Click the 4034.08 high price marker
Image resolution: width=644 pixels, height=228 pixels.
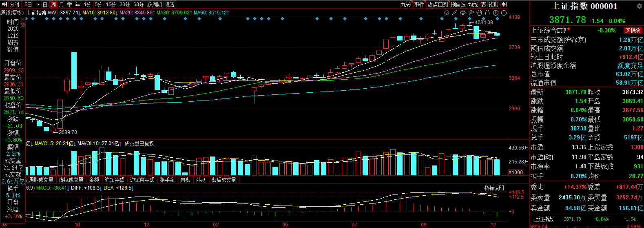coord(484,22)
